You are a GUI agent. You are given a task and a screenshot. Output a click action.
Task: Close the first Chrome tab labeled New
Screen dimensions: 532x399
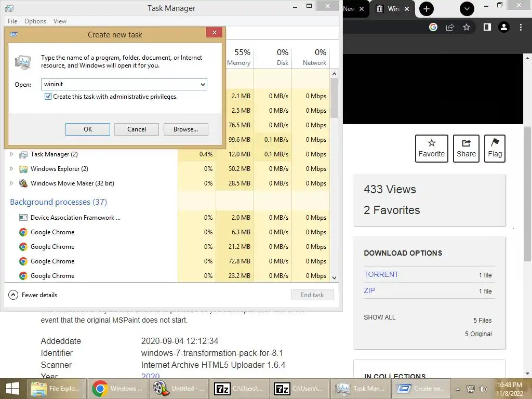tap(362, 9)
